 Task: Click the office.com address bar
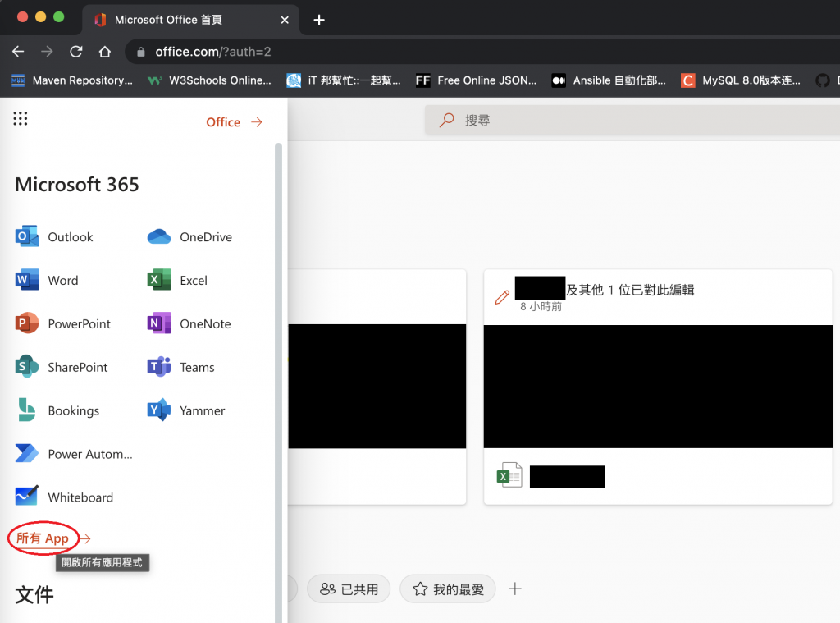(482, 52)
